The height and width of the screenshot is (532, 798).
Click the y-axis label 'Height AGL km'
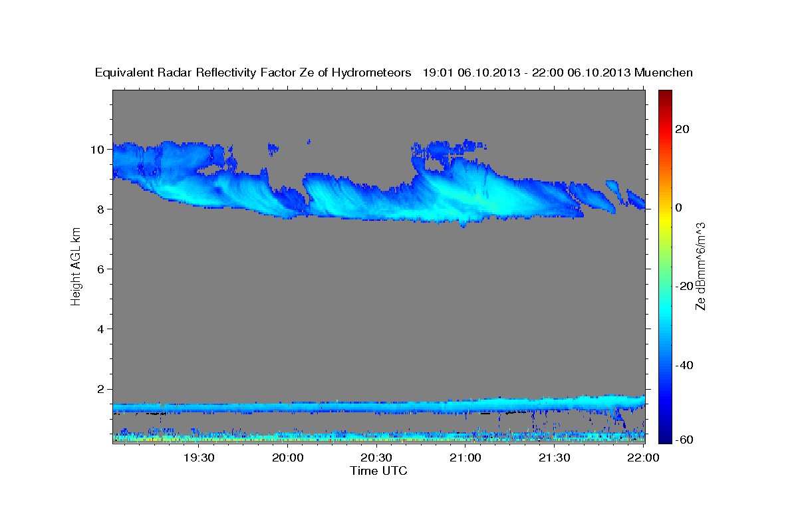(76, 267)
